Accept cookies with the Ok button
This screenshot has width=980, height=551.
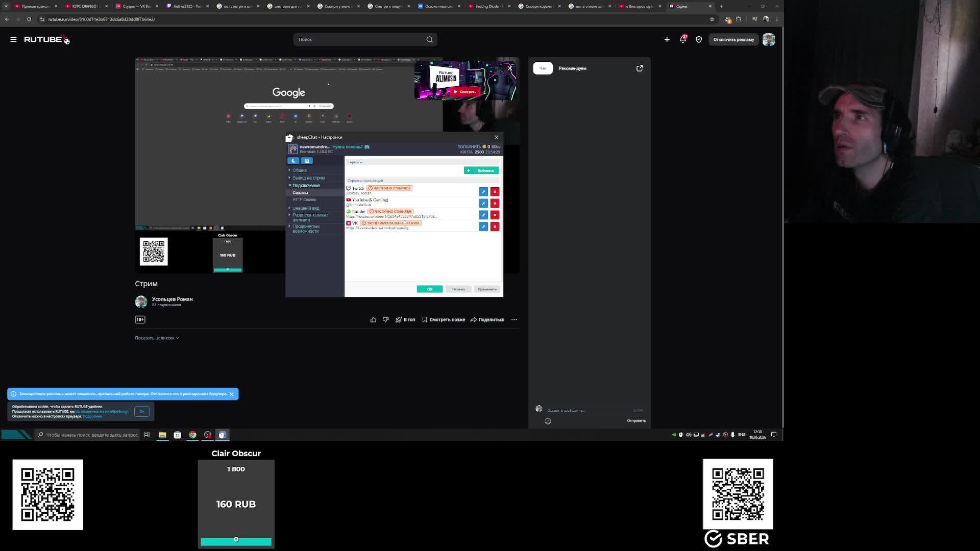[142, 411]
